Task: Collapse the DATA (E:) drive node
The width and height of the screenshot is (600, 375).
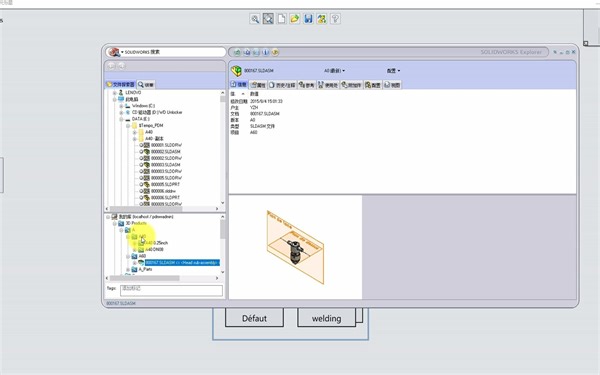Action: click(x=121, y=119)
